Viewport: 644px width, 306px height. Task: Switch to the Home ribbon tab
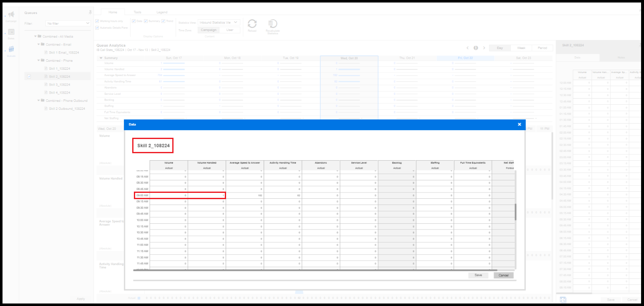113,12
